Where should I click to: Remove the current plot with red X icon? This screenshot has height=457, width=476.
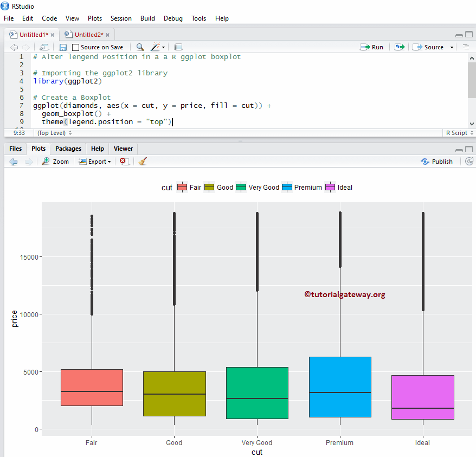click(x=124, y=162)
